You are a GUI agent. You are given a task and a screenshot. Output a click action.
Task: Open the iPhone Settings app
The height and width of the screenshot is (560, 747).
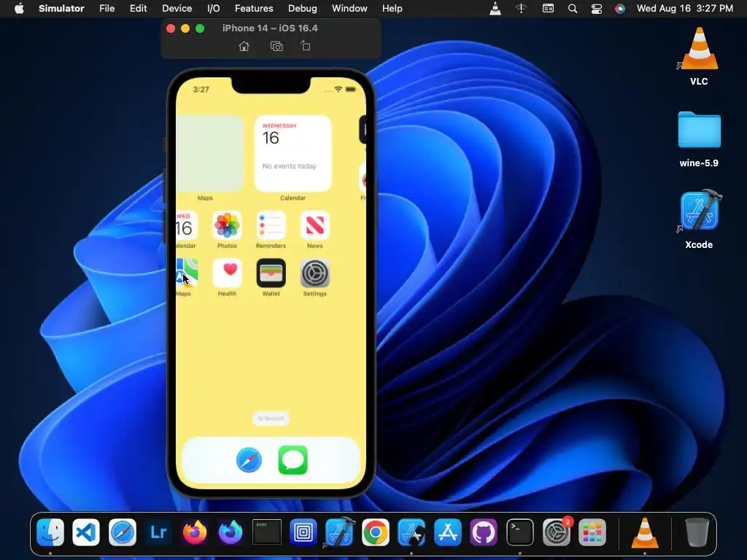pos(315,273)
